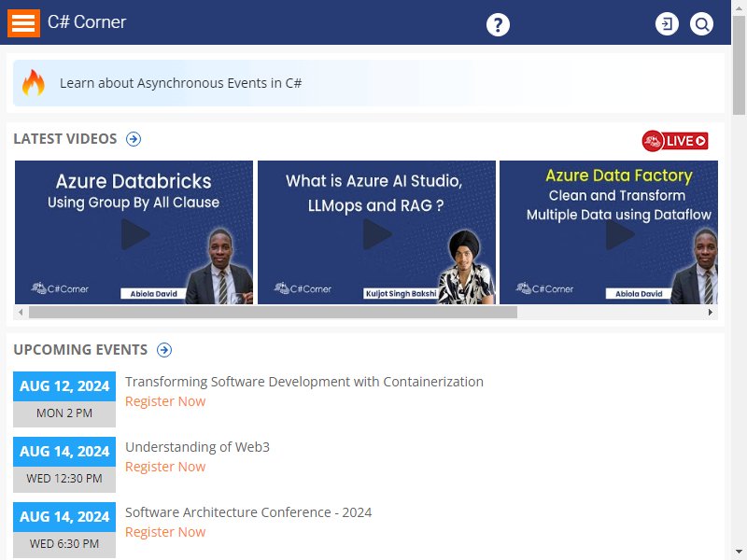
Task: Play the Azure AI Studio LLMops video
Action: click(376, 232)
